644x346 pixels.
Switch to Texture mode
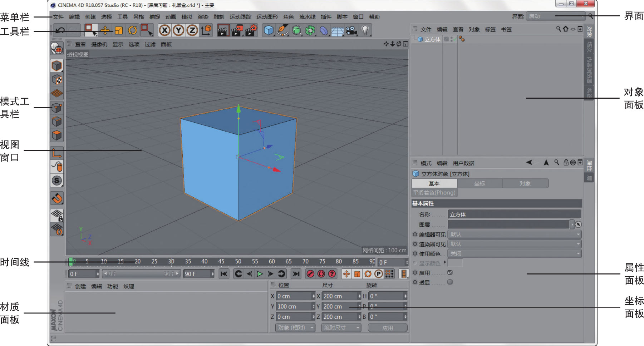pos(57,80)
